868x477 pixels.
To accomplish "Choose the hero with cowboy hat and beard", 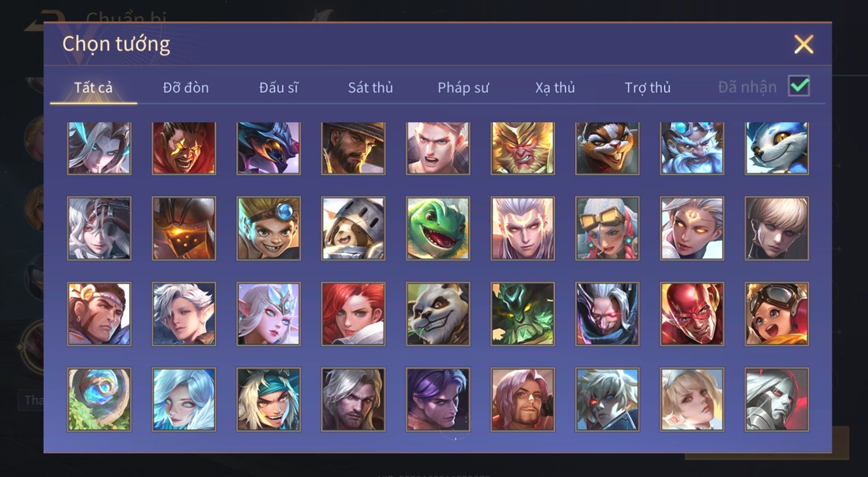I will coord(353,148).
